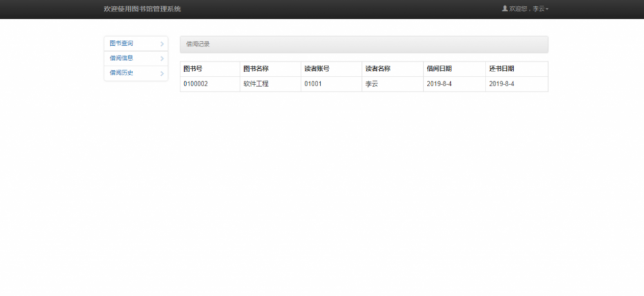Open the 图书查询 sidebar item
The height and width of the screenshot is (296, 644).
click(136, 44)
